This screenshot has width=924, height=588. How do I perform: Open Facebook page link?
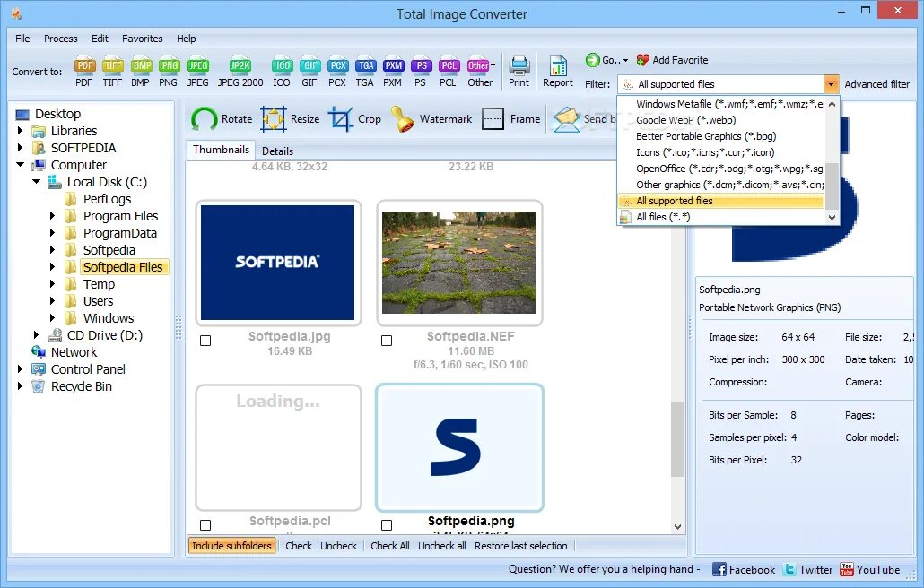743,570
